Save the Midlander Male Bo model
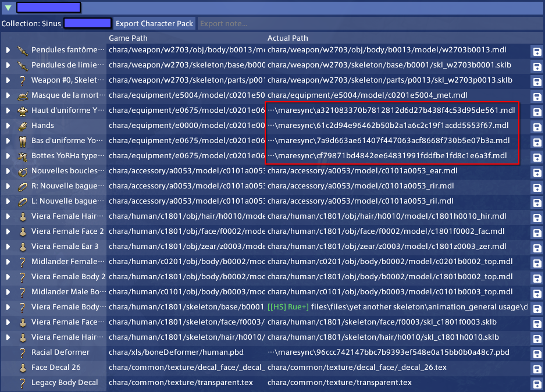The image size is (545, 392). coord(537,294)
